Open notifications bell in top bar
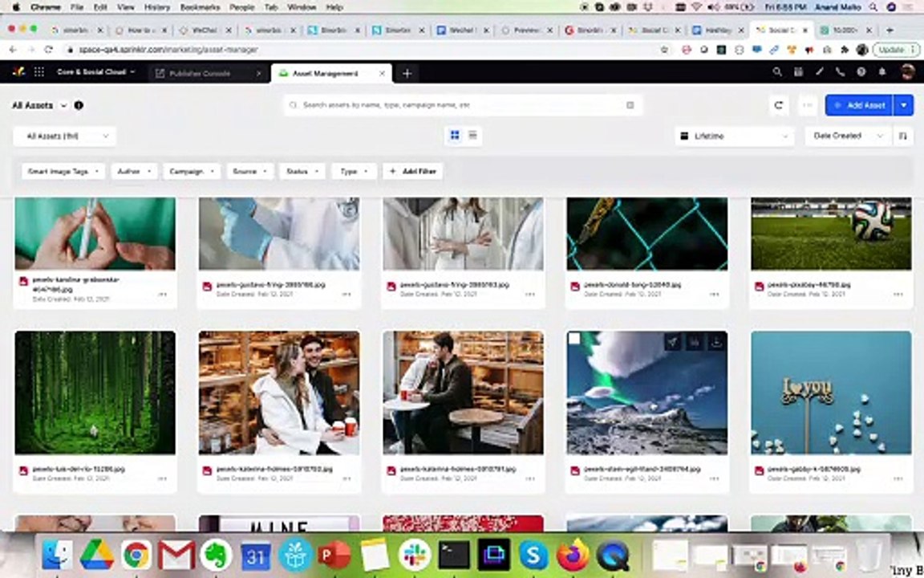The height and width of the screenshot is (578, 924). pos(882,72)
